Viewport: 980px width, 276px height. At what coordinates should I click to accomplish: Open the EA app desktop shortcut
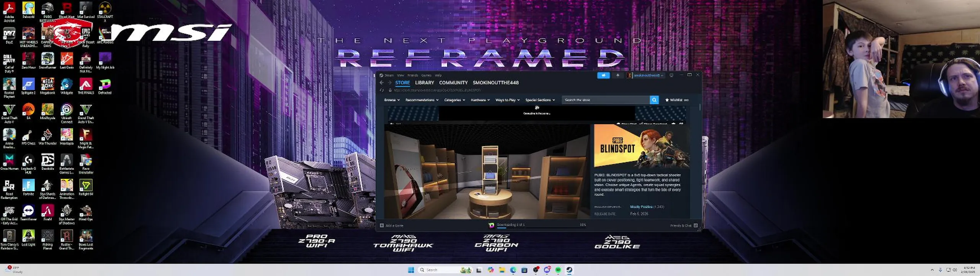pos(28,112)
